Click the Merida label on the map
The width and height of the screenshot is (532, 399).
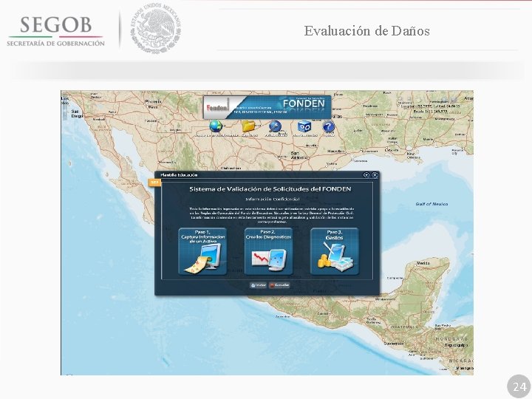coord(423,263)
